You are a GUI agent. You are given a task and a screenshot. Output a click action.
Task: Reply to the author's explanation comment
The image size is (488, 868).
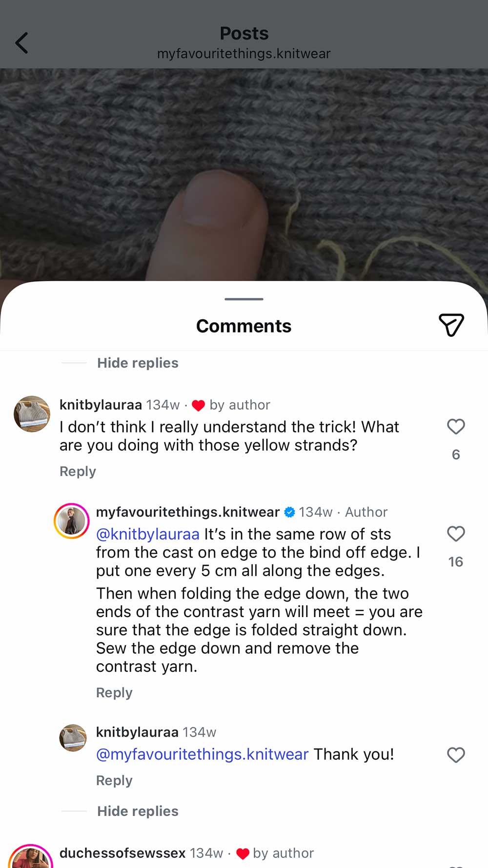click(x=114, y=692)
